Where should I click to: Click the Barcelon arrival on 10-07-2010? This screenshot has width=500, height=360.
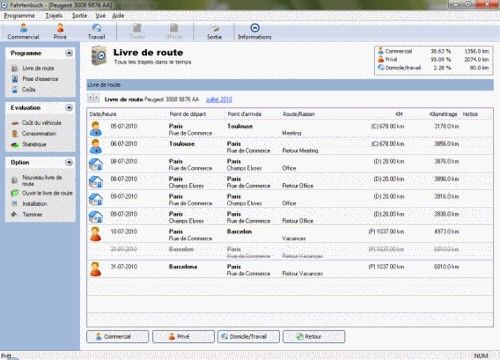pyautogui.click(x=239, y=232)
